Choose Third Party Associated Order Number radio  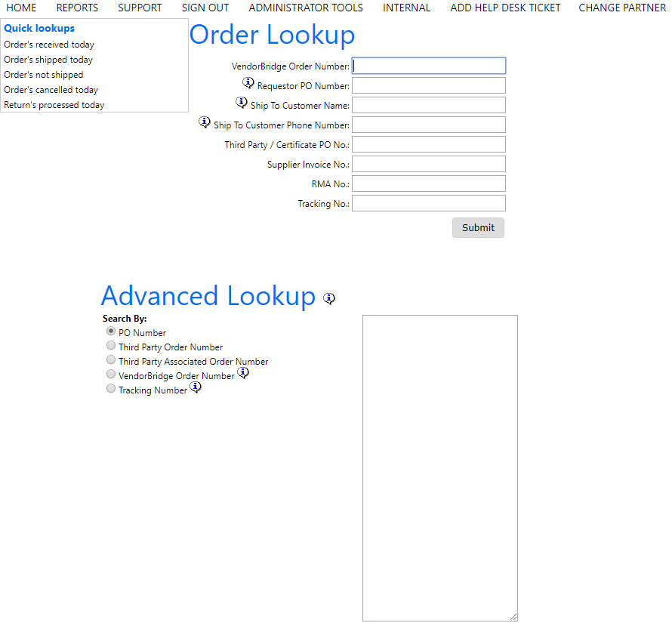tap(111, 359)
